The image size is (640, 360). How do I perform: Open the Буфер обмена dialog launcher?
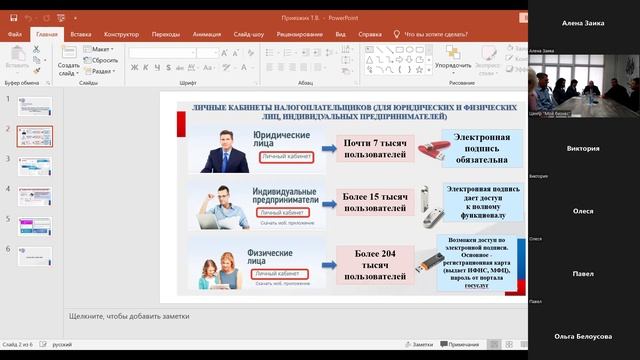click(x=48, y=83)
